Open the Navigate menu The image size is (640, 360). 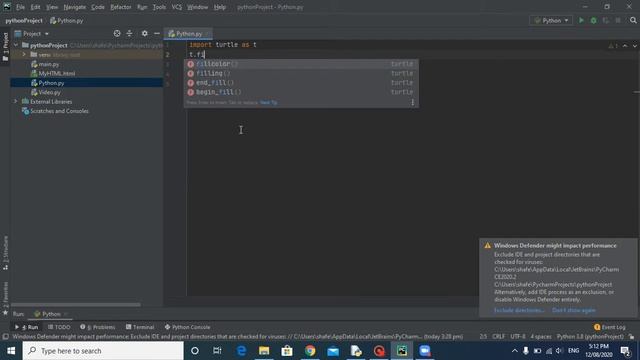point(75,7)
